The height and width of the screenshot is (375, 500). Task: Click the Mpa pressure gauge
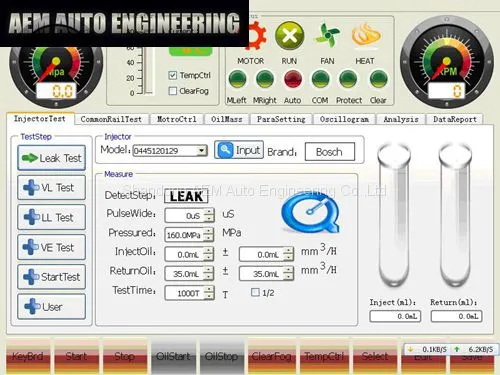pos(56,77)
